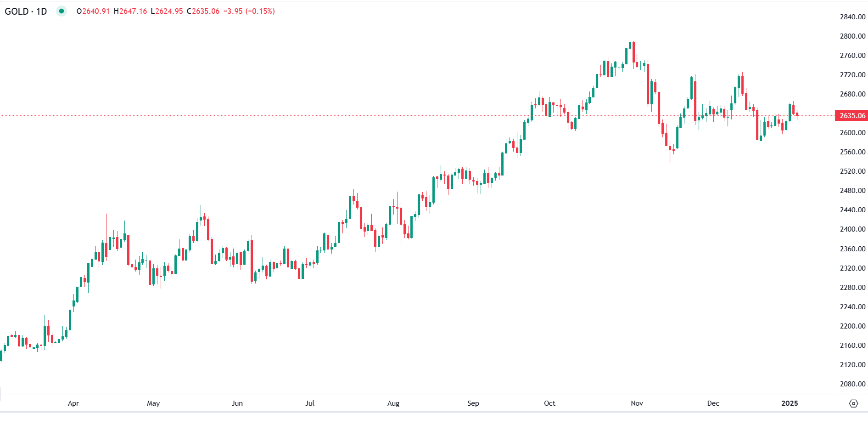Viewport: 868px width, 442px height.
Task: Click the −3.95 (−0.15%) change readout
Action: click(x=249, y=11)
